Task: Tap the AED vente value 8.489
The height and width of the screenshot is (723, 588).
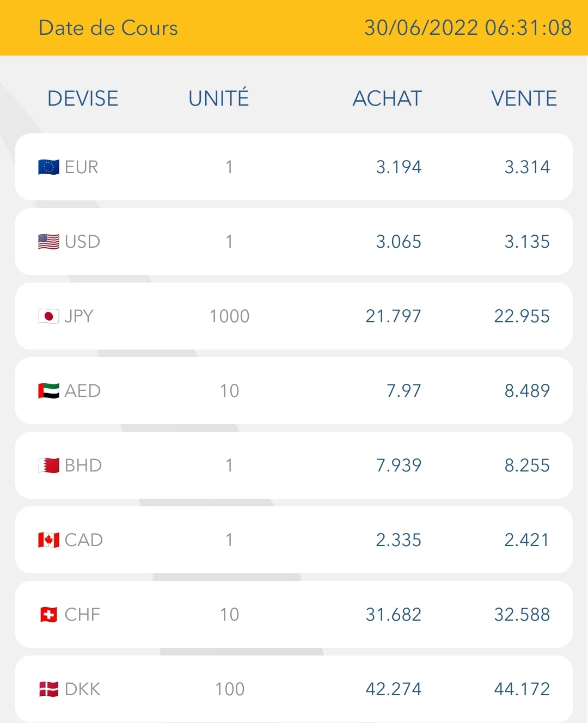Action: tap(527, 391)
